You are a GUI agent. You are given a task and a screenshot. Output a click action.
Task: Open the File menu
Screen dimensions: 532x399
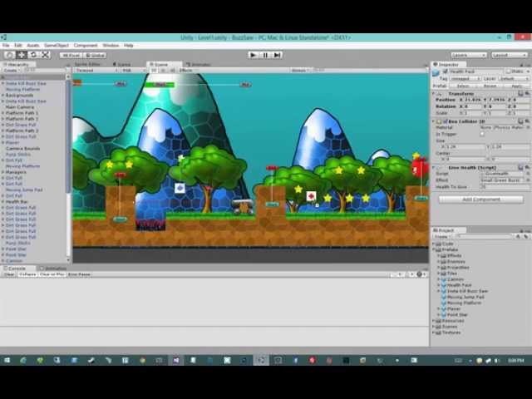point(6,46)
